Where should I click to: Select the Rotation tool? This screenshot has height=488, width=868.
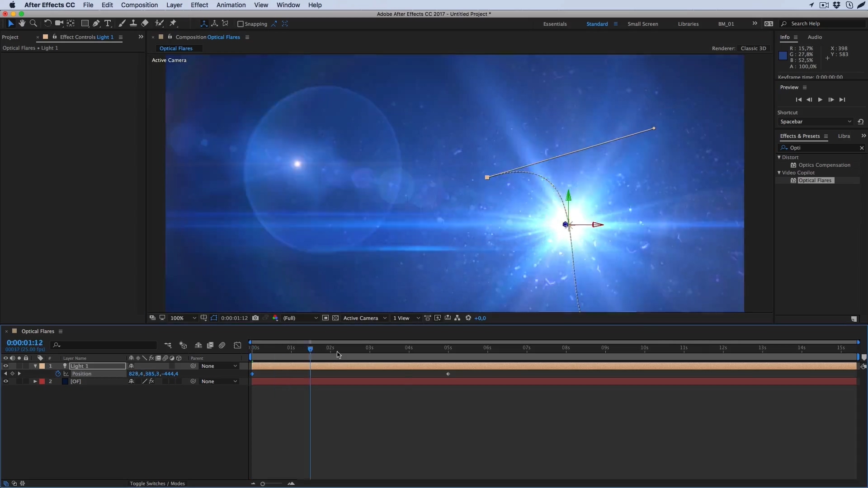[47, 23]
